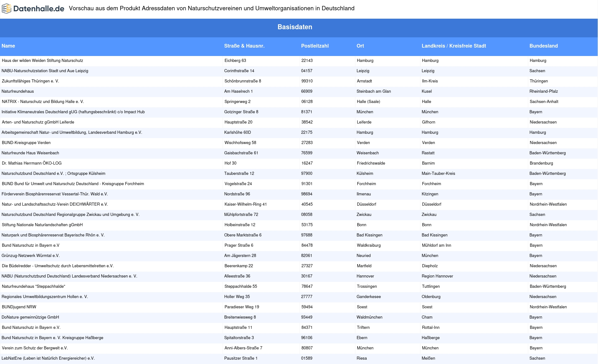Click the Friedrichswalde city cell
Screen dimensions: 598x364
(371, 163)
